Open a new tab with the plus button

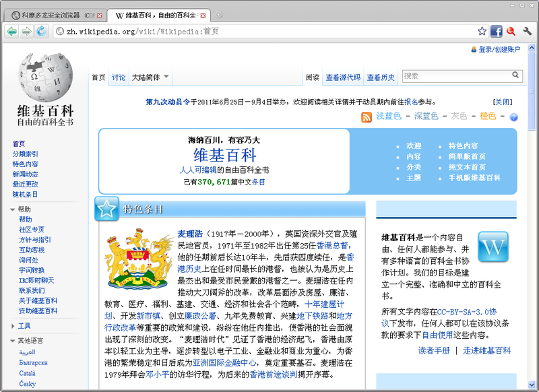pyautogui.click(x=218, y=15)
